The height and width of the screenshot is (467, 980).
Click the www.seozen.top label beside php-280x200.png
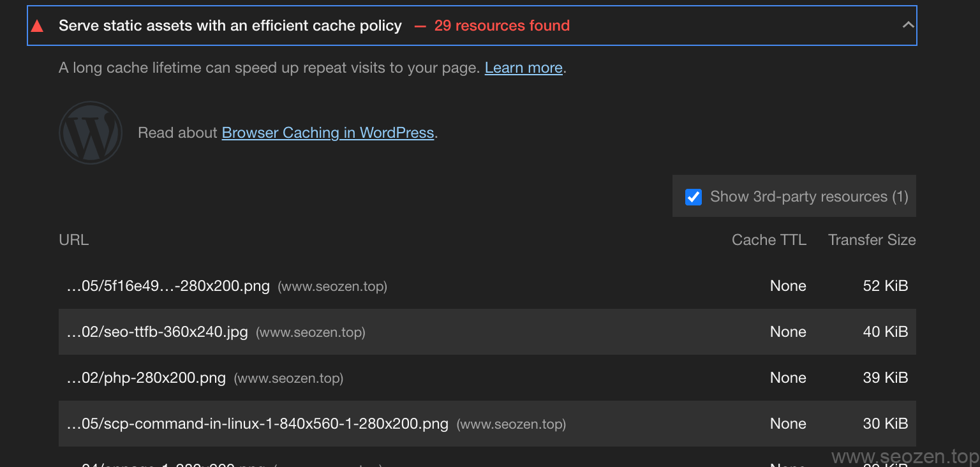tap(288, 378)
